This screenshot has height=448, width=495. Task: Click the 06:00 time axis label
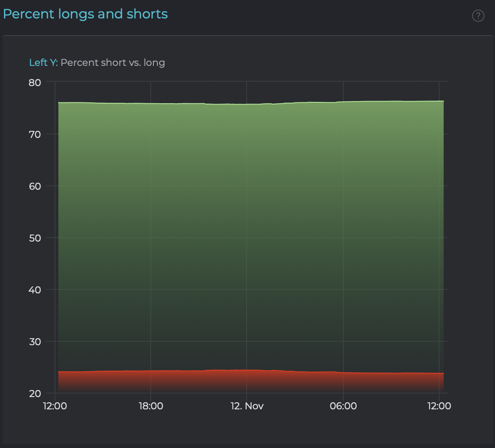pos(343,406)
